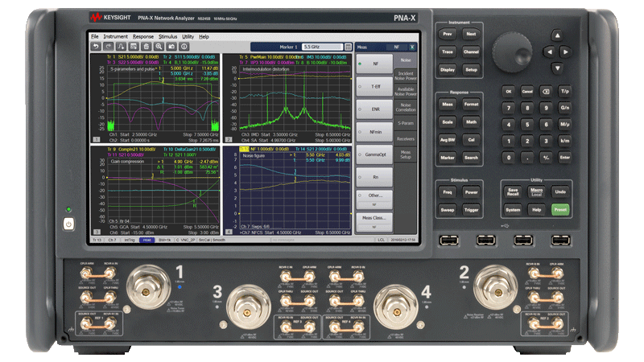Tap the left arrow navigation key

tap(549, 51)
